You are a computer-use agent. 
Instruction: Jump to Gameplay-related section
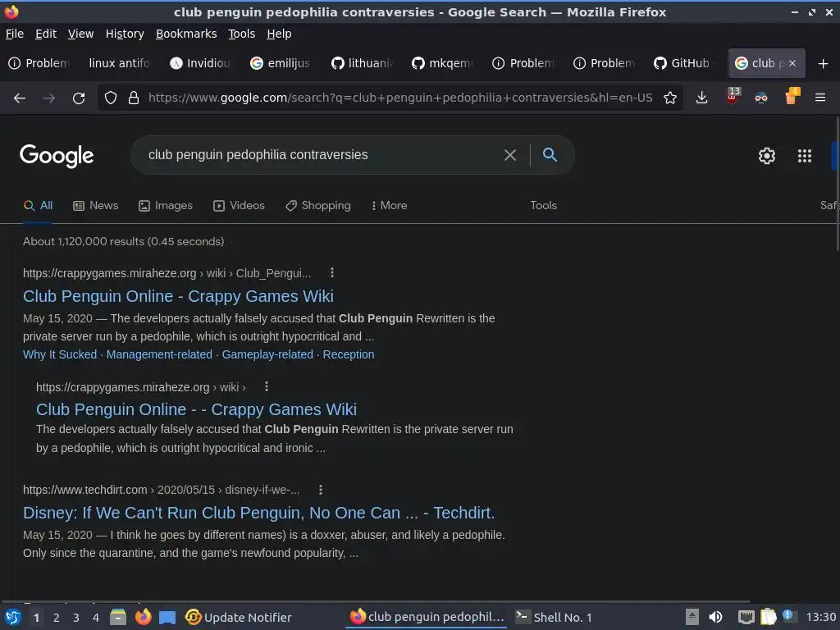(x=267, y=354)
